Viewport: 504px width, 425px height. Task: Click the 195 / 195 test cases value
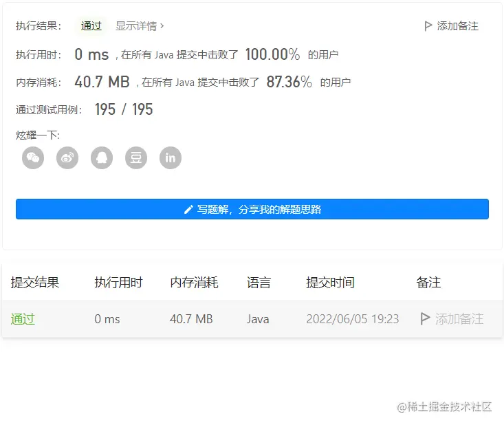click(x=124, y=109)
